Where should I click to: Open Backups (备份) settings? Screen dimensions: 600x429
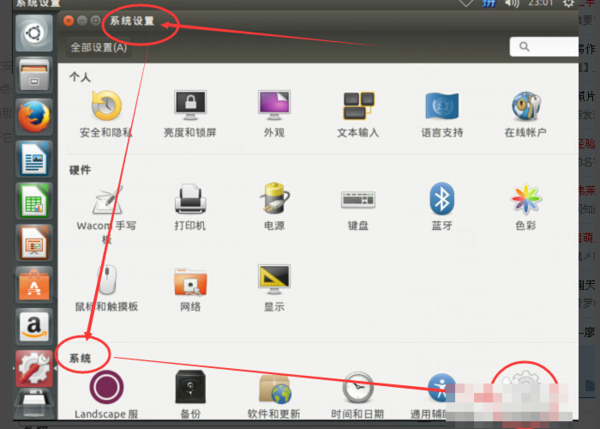click(190, 395)
